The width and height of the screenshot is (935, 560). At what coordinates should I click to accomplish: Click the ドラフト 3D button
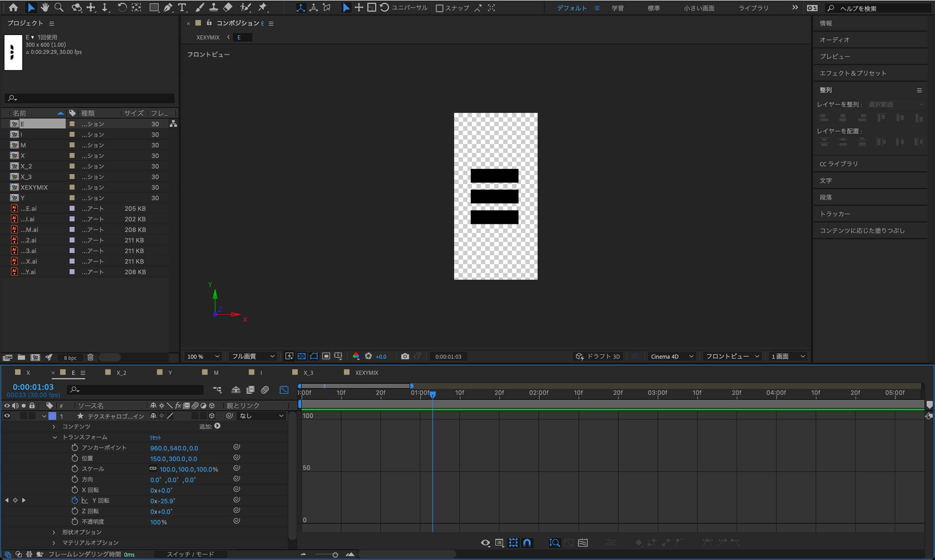point(598,356)
